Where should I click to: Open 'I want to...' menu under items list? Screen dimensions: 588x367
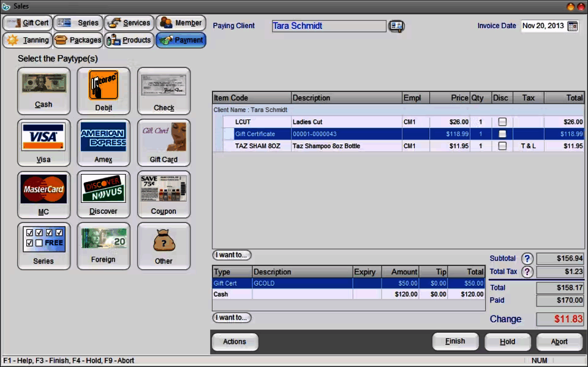[x=232, y=255]
